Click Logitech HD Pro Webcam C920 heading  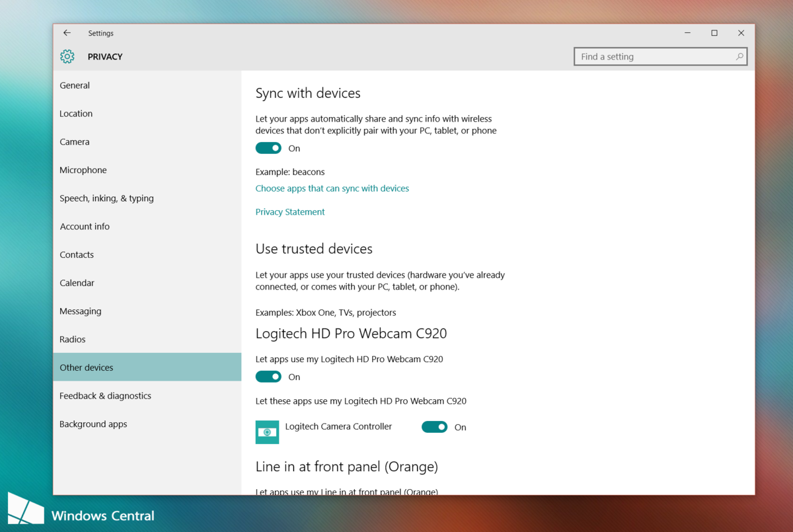tap(351, 334)
